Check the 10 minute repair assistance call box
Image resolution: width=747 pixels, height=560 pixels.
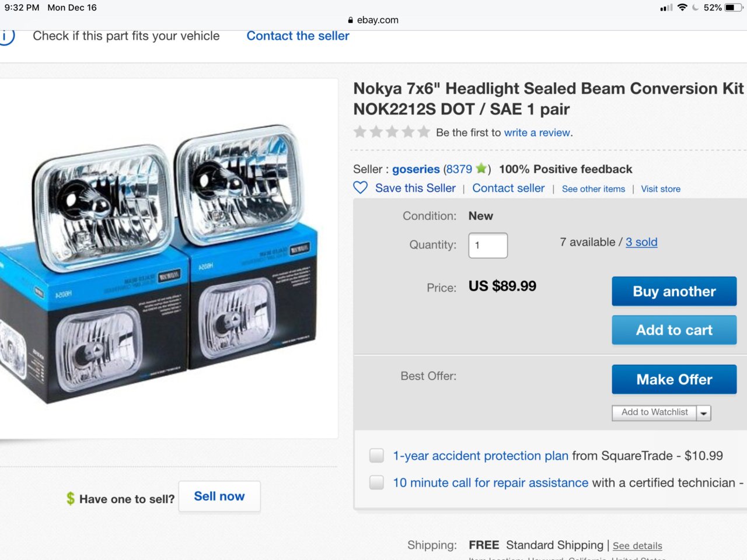[376, 482]
